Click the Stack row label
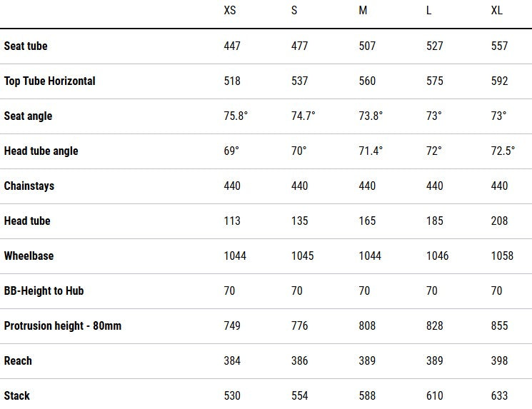 (x=17, y=395)
